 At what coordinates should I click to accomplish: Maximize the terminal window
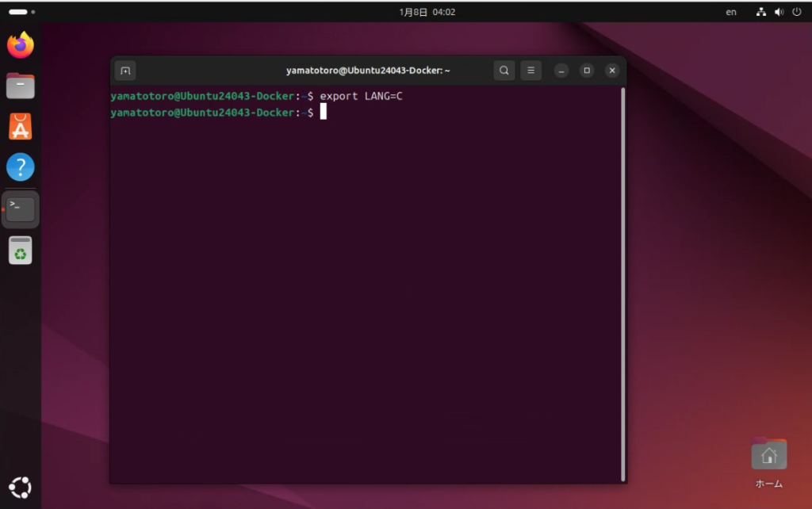pos(587,71)
